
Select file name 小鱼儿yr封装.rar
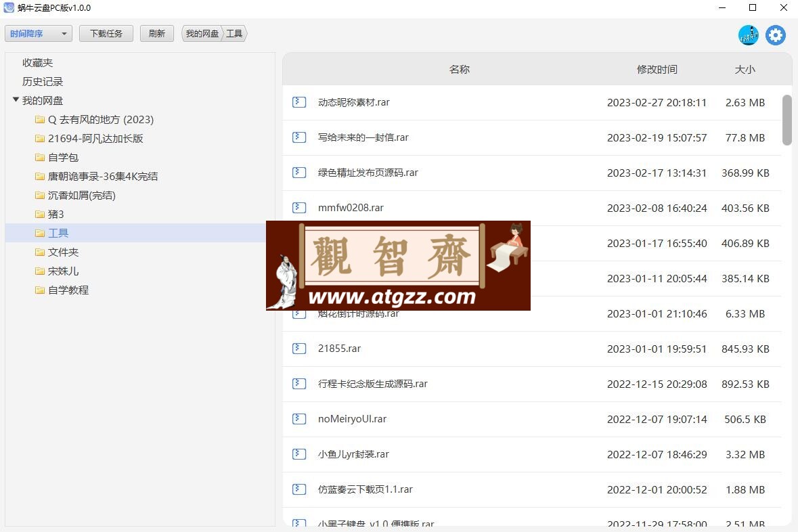pyautogui.click(x=353, y=454)
